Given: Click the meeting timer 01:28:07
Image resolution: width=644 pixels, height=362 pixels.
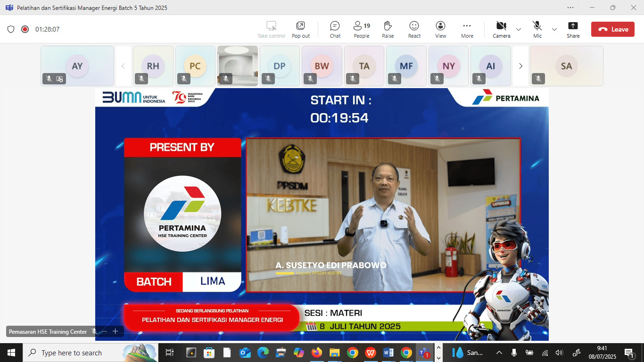Looking at the screenshot, I should coord(47,29).
